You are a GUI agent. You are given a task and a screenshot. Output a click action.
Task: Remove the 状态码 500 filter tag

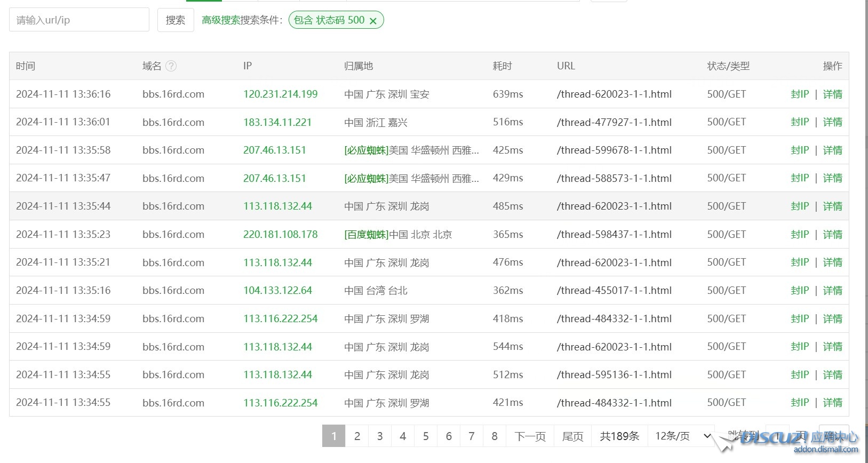373,21
